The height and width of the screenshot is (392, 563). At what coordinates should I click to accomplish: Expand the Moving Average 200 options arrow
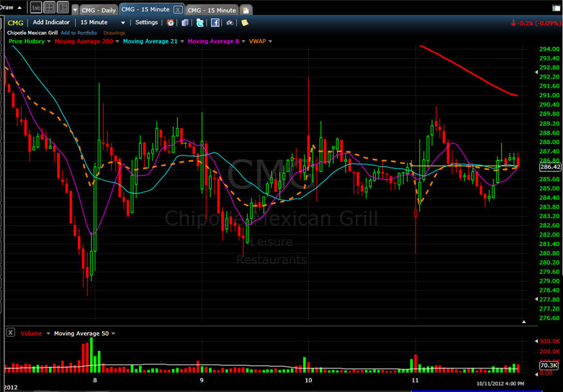coord(117,41)
